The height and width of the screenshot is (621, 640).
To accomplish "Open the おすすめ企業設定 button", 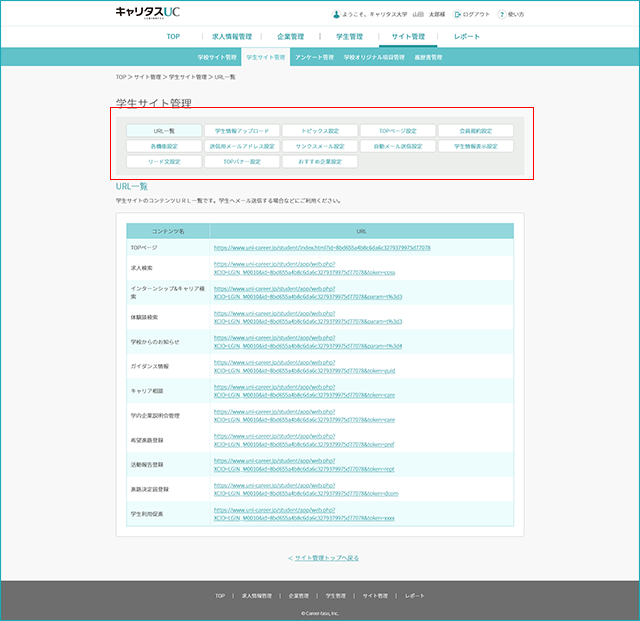I will tap(320, 162).
